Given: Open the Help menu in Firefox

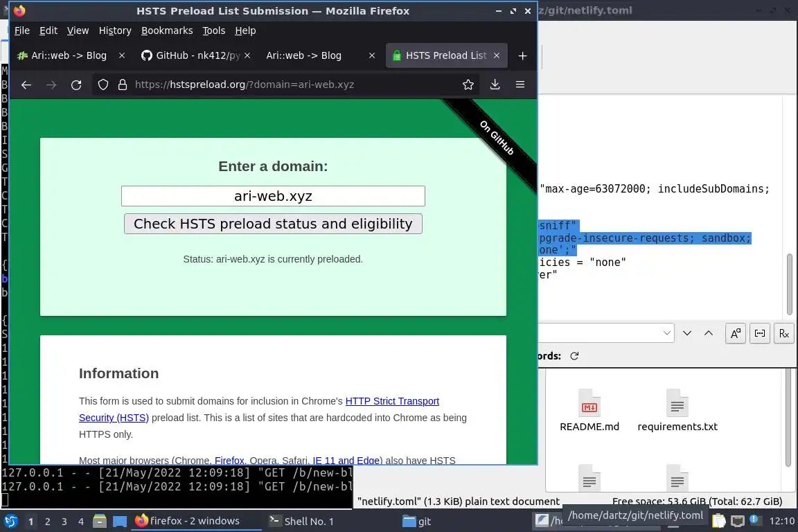Looking at the screenshot, I should pos(245,30).
